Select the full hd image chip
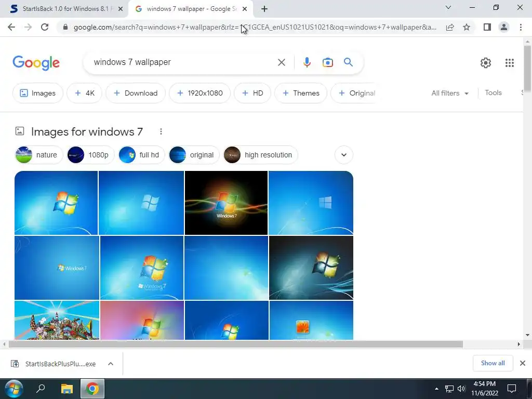The image size is (532, 399). pos(141,155)
